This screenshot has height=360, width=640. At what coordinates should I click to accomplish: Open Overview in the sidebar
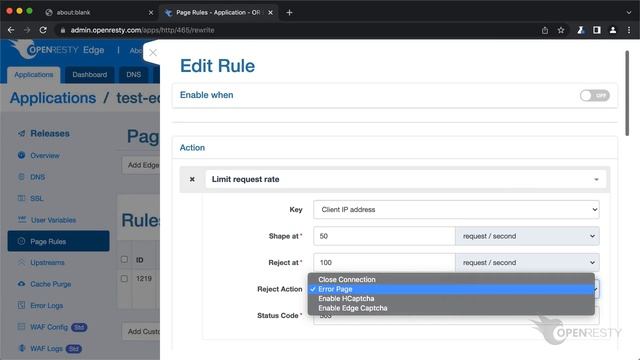[45, 156]
